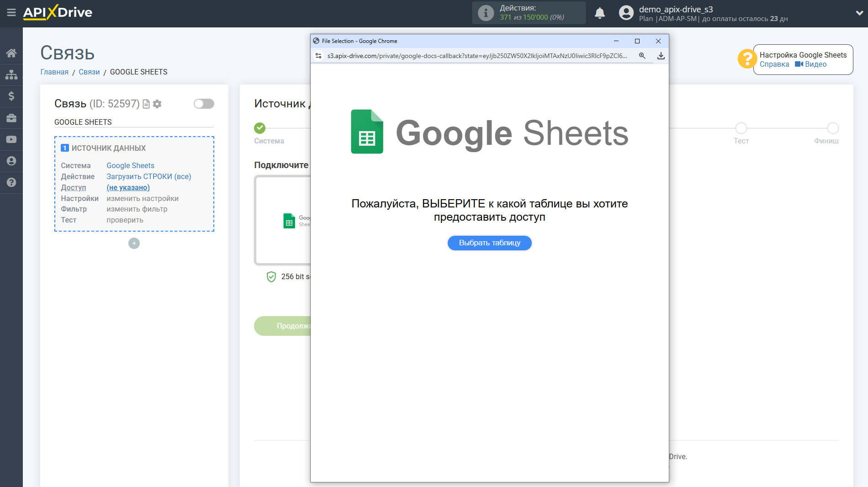
Task: Open the services briefcase icon in the sidebar
Action: (11, 118)
